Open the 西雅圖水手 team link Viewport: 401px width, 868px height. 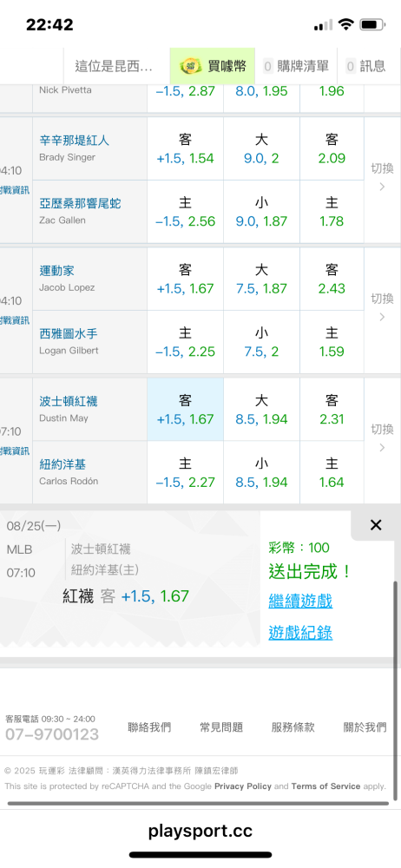[68, 334]
